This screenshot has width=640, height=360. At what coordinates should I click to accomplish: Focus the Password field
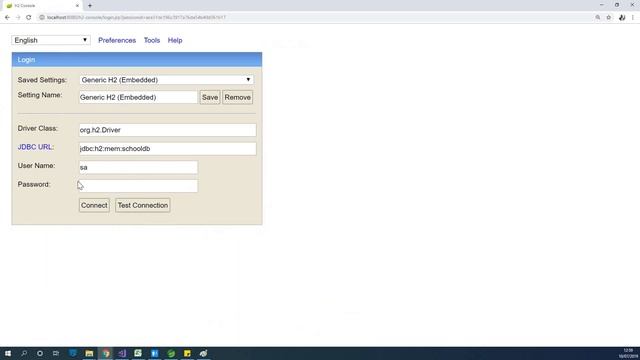[138, 186]
